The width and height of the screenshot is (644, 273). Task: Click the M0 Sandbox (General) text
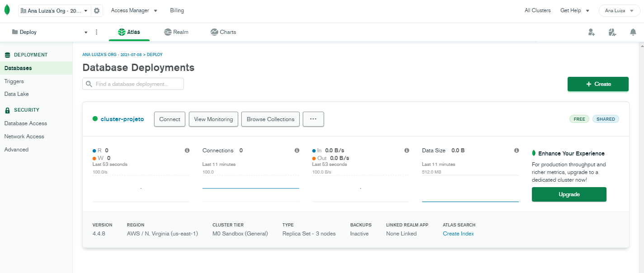pos(240,234)
